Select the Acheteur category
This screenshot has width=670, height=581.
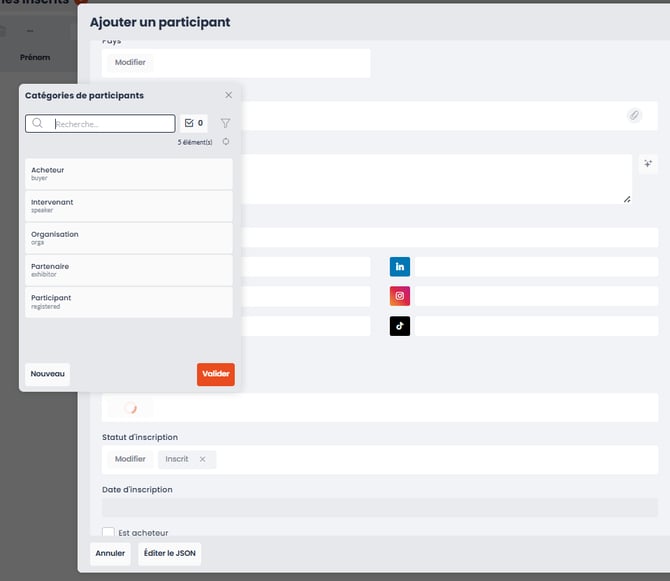128,174
